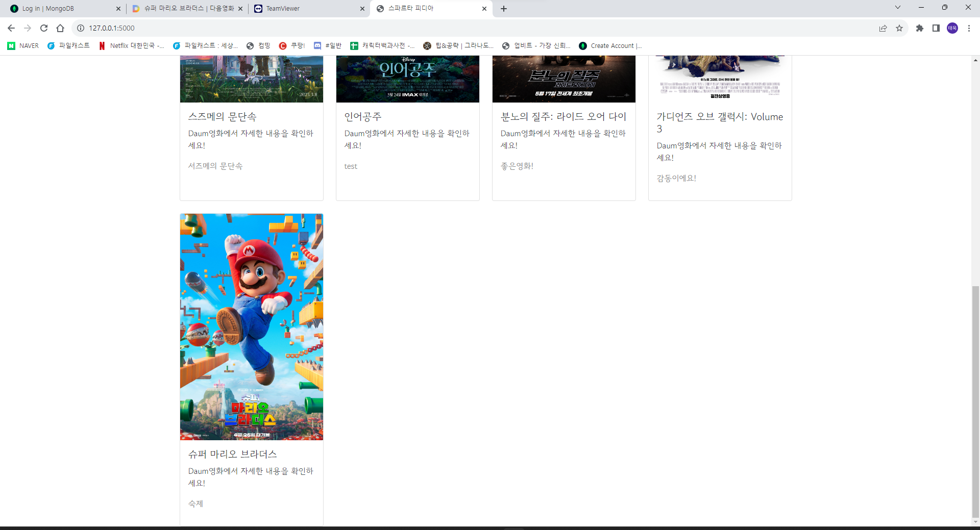Viewport: 980px width, 530px height.
Task: View site information icon in address bar
Action: 81,28
